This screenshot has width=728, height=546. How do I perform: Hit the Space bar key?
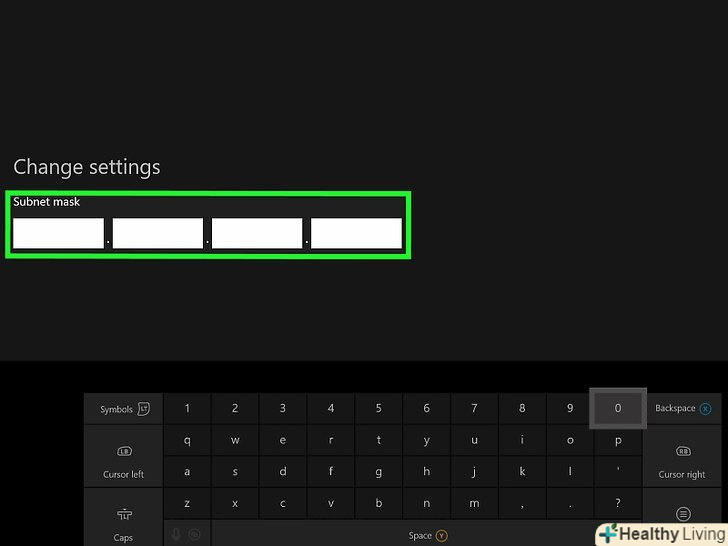point(426,535)
